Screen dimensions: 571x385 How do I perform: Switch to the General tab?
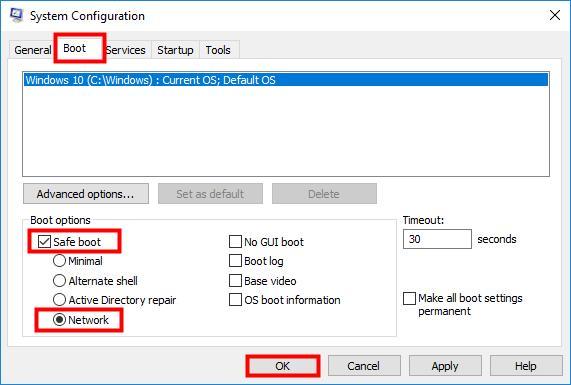pos(33,50)
